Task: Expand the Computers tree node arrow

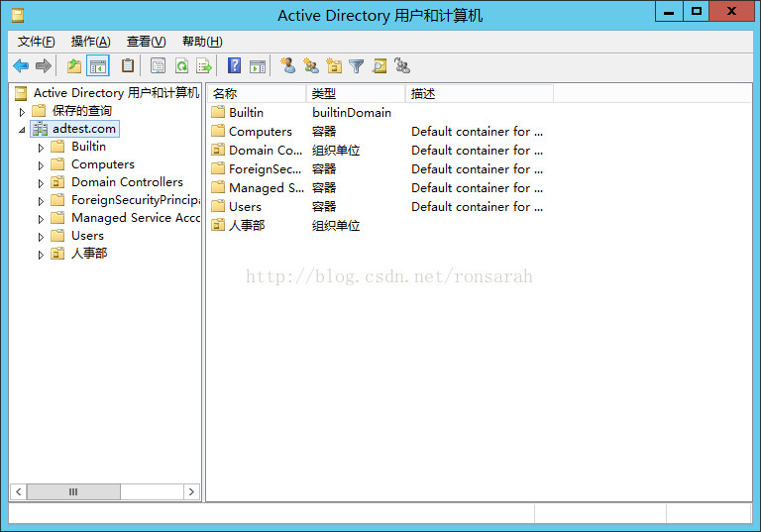Action: pos(41,165)
